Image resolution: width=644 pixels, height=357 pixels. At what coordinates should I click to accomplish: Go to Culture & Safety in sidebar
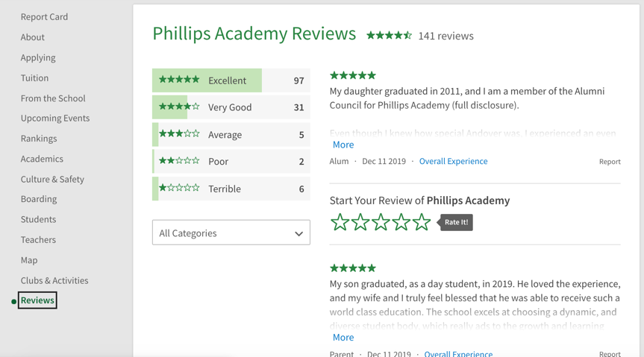pos(52,180)
